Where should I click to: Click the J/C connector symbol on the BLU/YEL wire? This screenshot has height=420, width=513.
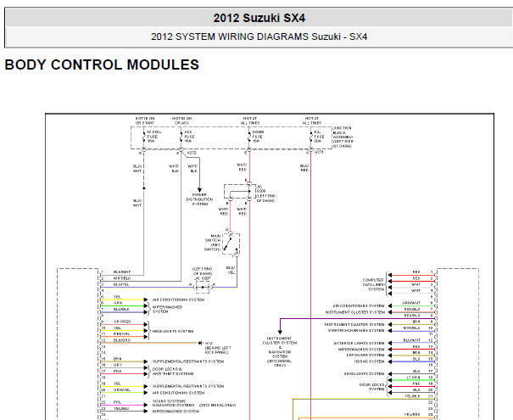coord(203,287)
